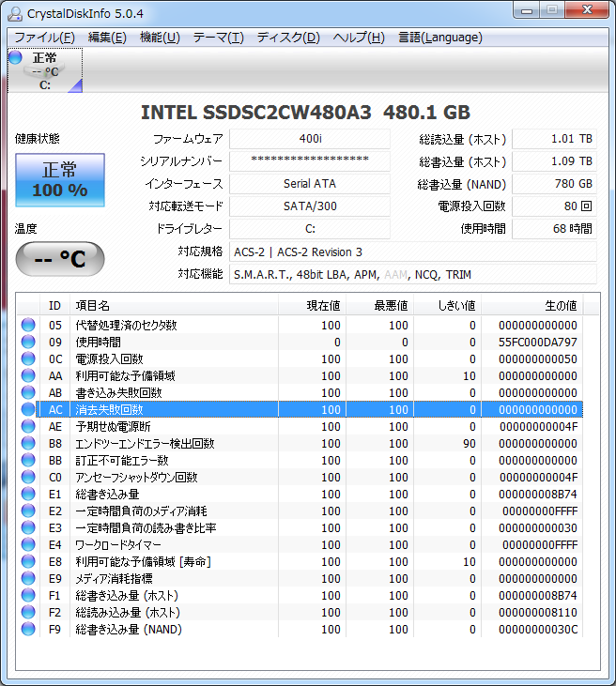Click the status orb for row F2
Viewport: 616px width, 686px height.
[28, 612]
